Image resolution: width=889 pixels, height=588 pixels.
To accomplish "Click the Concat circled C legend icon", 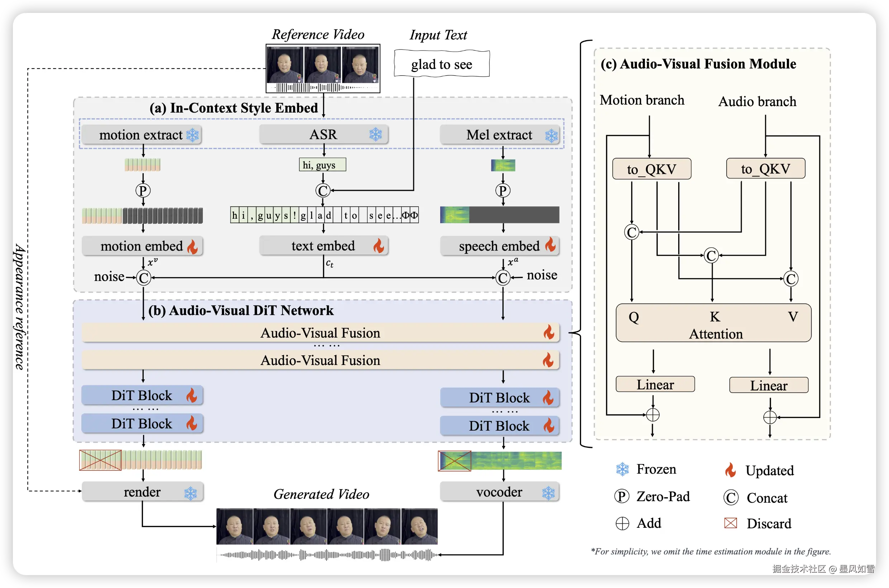I will tap(731, 498).
